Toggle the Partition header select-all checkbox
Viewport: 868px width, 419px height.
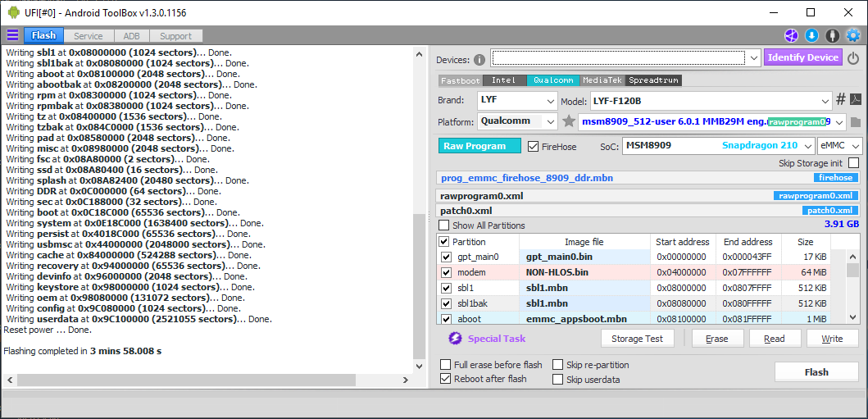click(444, 242)
